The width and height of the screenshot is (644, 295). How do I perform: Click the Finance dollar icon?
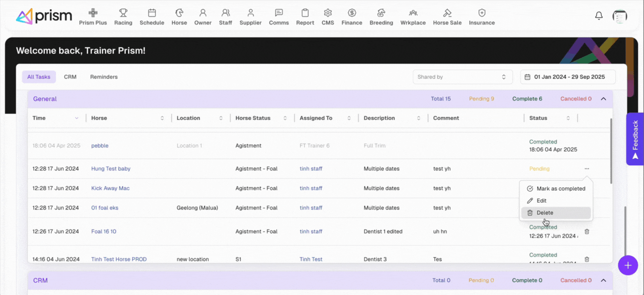(352, 13)
